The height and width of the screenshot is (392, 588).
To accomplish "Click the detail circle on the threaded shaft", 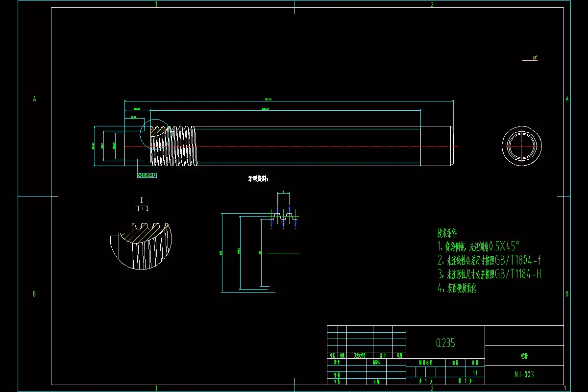I will tap(155, 134).
